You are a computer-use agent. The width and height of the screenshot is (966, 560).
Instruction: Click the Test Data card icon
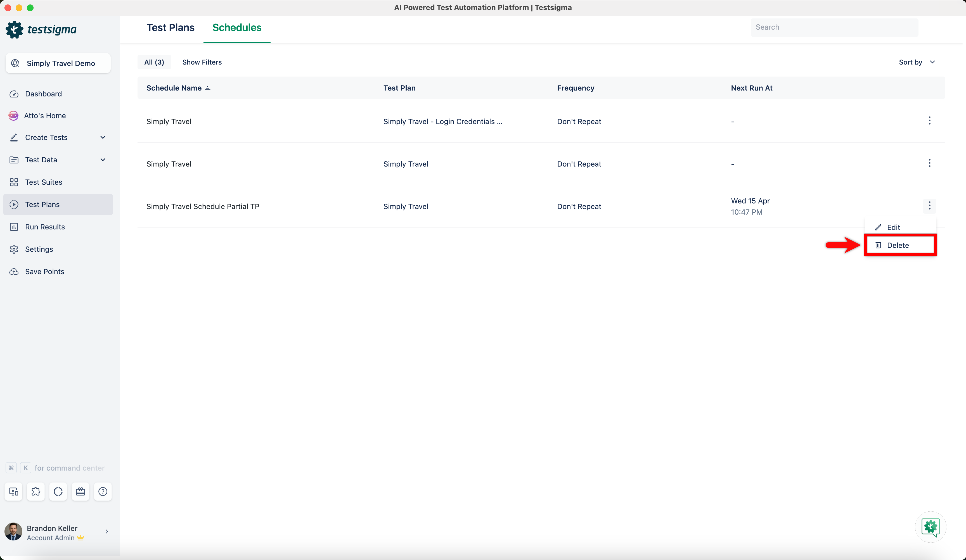click(14, 160)
